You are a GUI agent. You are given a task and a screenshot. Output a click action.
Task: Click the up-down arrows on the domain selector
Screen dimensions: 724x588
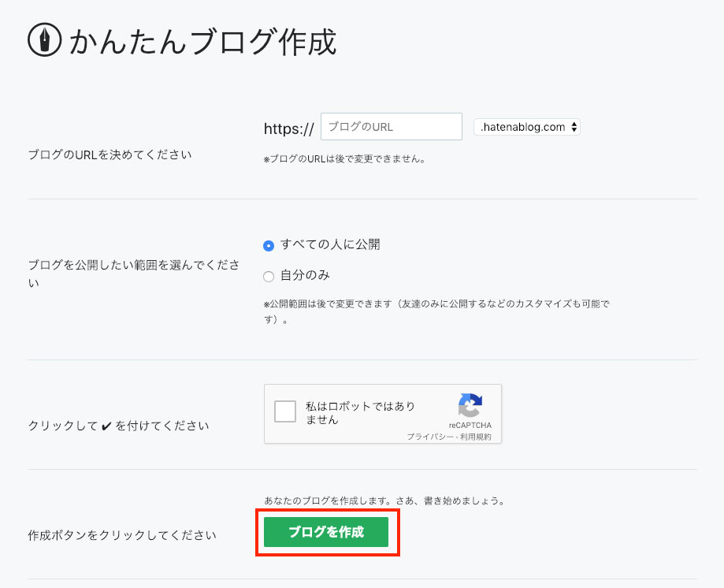(574, 126)
